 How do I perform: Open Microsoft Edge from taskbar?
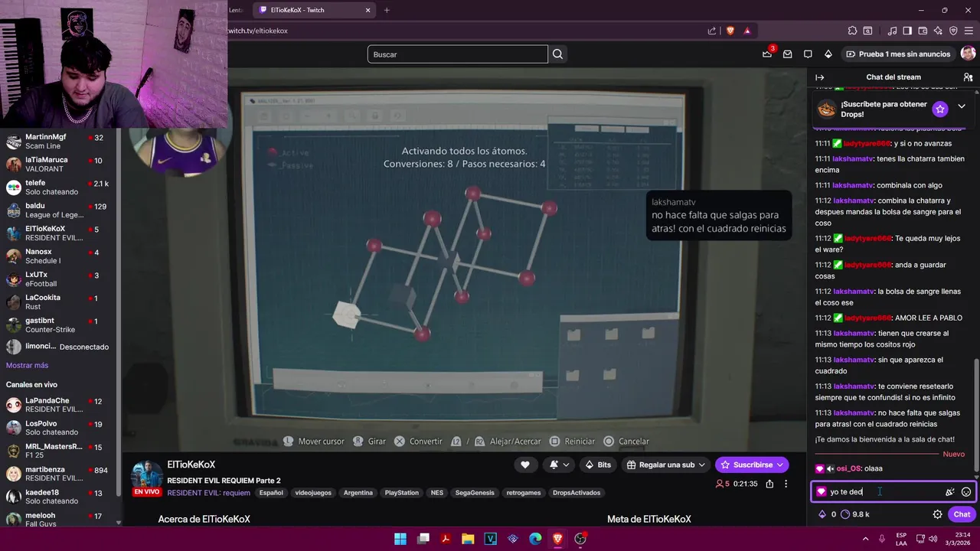point(535,539)
